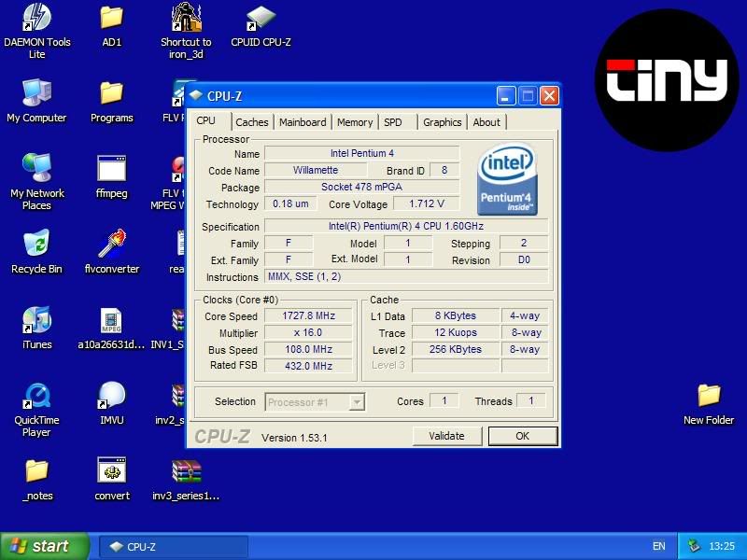The height and width of the screenshot is (560, 747).
Task: Click the 256 KBytes Level 2 value
Action: coord(456,349)
